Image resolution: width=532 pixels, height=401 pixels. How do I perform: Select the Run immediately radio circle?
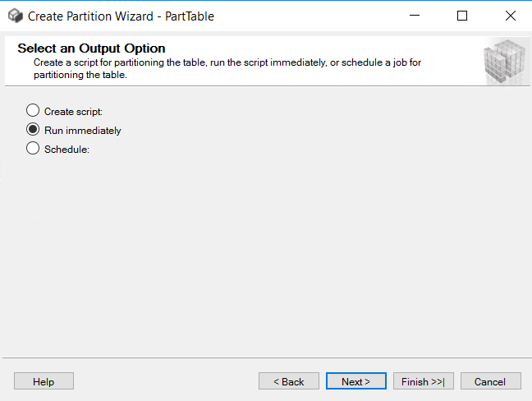[x=33, y=129]
